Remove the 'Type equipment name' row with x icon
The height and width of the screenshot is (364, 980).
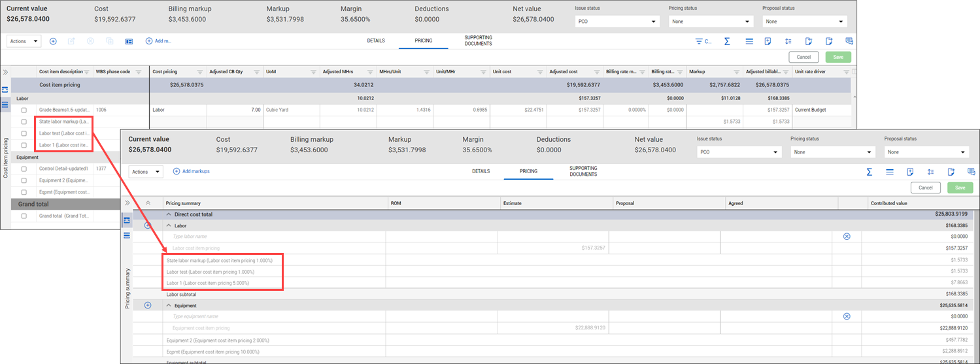click(x=847, y=316)
